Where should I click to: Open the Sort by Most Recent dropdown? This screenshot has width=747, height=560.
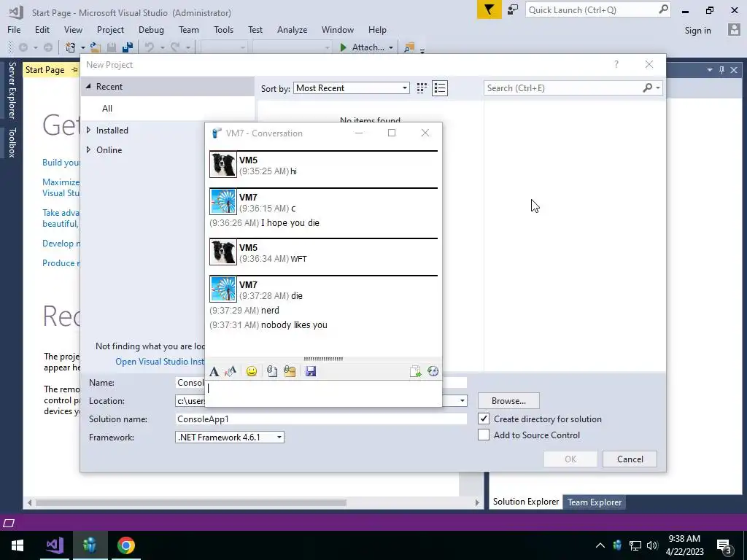[351, 88]
